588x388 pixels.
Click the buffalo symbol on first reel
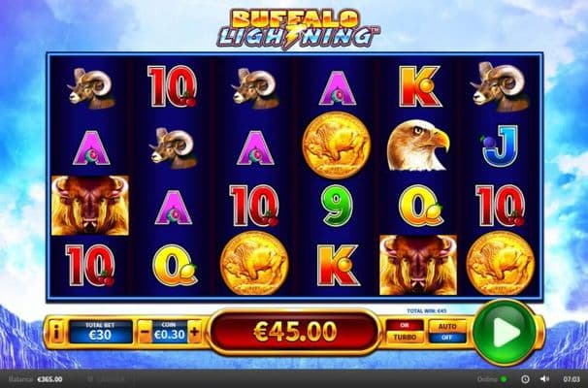(x=90, y=206)
